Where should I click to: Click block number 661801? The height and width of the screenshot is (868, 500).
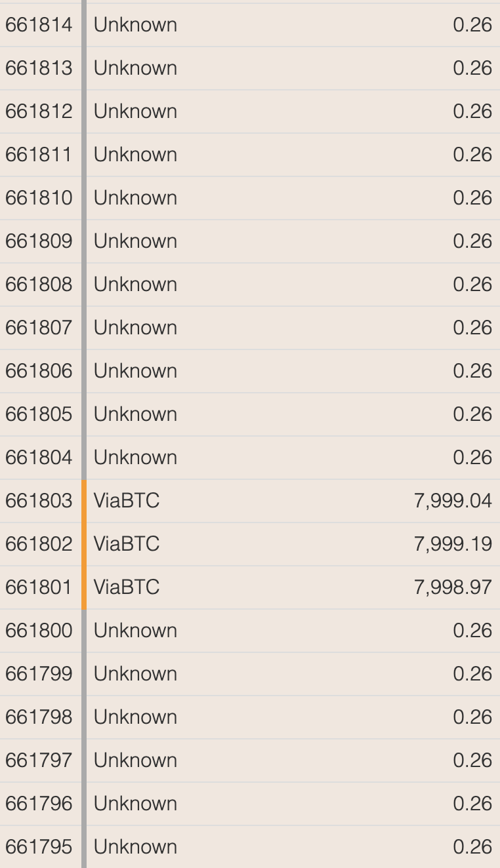click(x=39, y=587)
